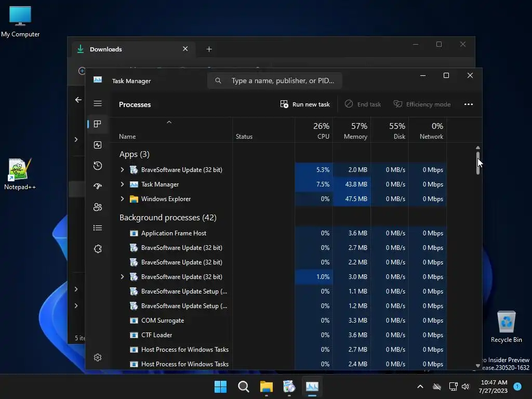Screen dimensions: 532x399
Task: Open Task Manager Settings gear icon
Action: [x=98, y=357]
